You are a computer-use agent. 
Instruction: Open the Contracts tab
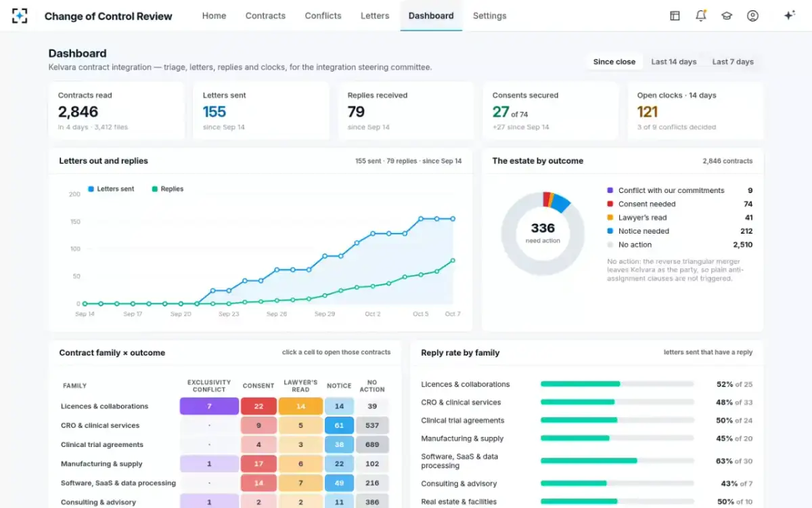[265, 16]
